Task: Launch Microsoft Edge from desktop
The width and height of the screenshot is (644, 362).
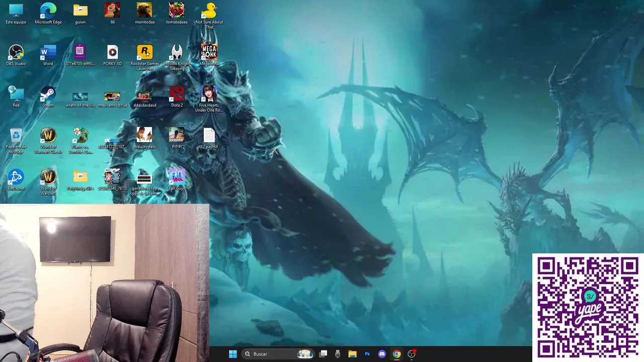Action: (x=48, y=14)
